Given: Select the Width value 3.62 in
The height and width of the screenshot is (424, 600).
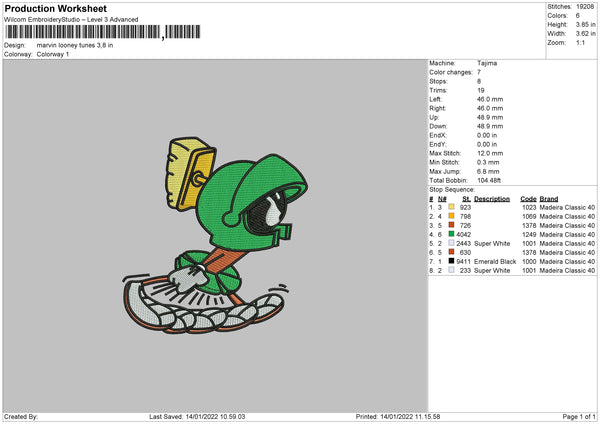Looking at the screenshot, I should tap(585, 34).
